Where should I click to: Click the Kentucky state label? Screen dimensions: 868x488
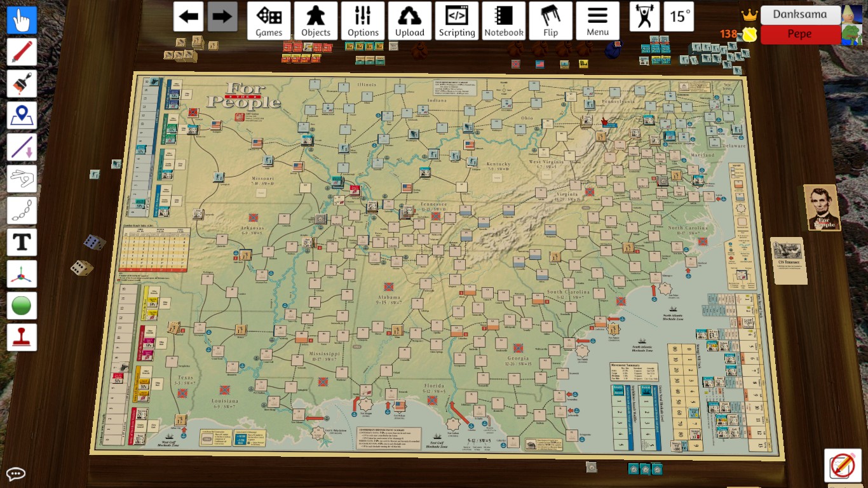tap(499, 164)
